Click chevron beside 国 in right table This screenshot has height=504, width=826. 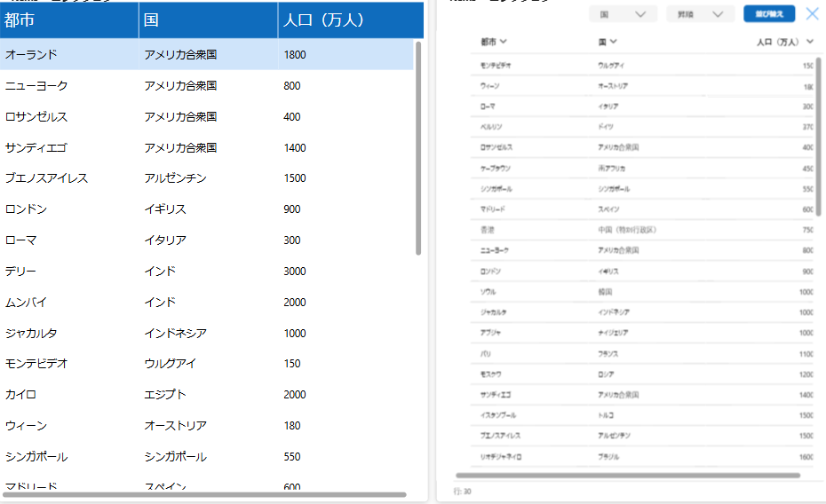[x=614, y=42]
